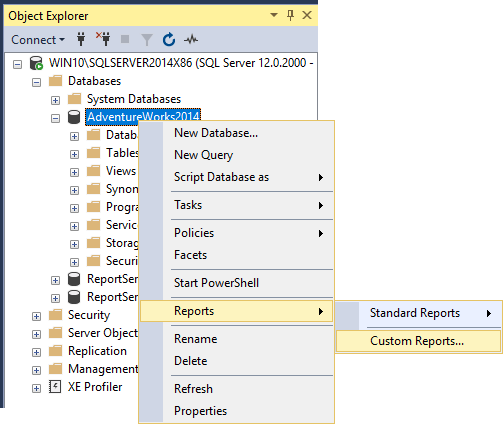Click the Databases folder icon
This screenshot has width=503, height=426.
[x=55, y=81]
